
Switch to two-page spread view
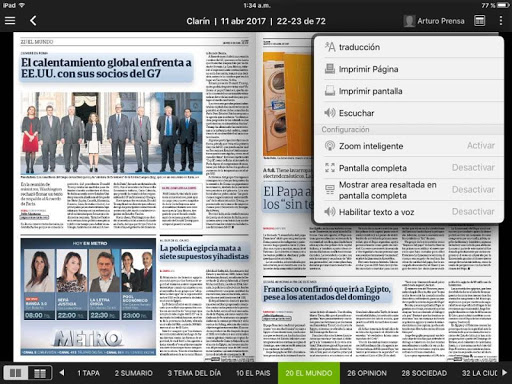coord(16,373)
